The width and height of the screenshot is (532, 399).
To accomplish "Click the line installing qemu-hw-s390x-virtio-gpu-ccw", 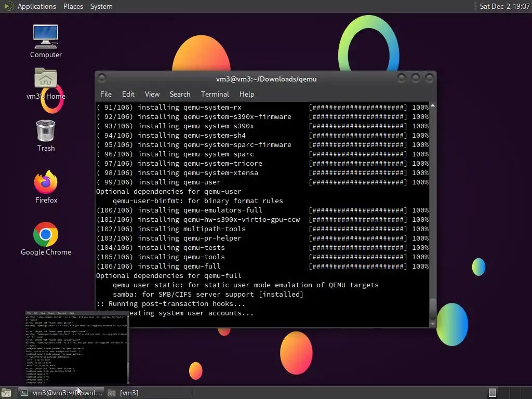I will click(262, 220).
